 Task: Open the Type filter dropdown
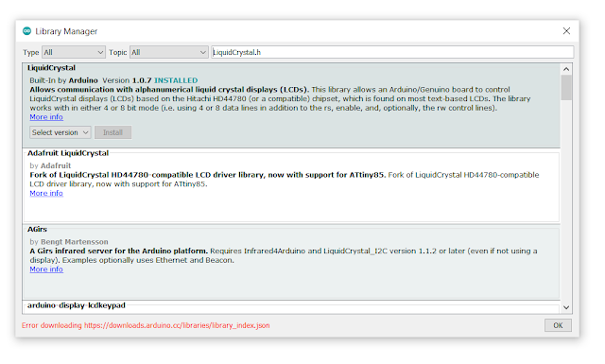pos(74,52)
